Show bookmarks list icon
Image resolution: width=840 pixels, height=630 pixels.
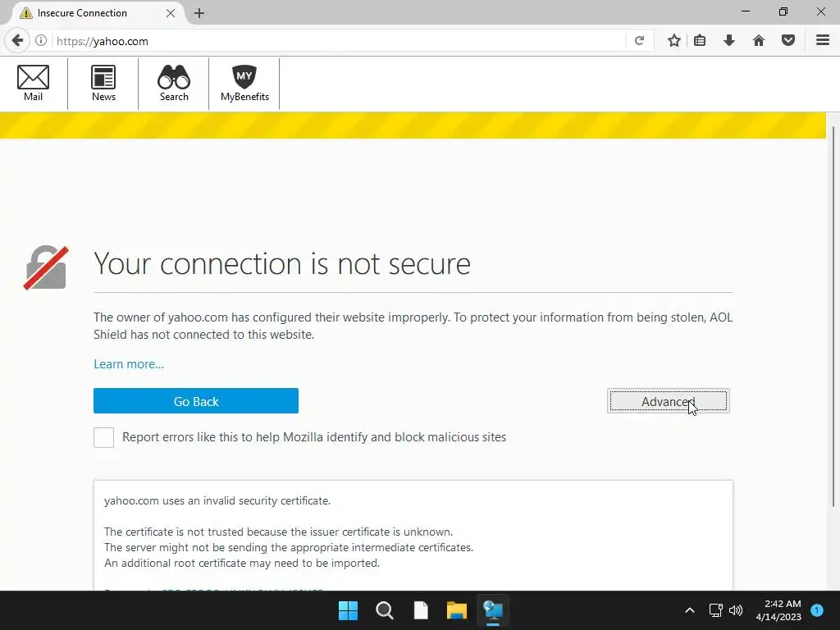coord(700,41)
